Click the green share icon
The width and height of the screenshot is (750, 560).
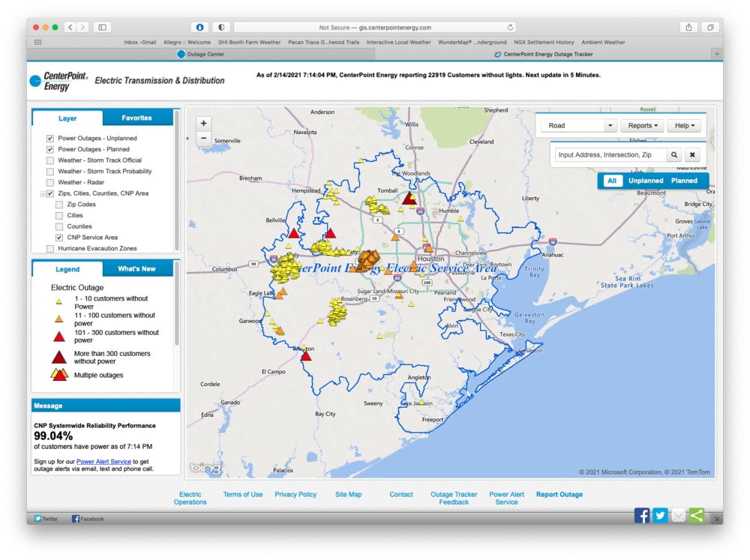coord(697,515)
